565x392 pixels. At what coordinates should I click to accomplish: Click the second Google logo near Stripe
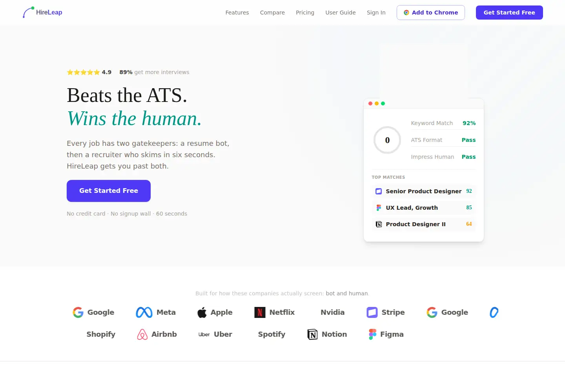[432, 312]
